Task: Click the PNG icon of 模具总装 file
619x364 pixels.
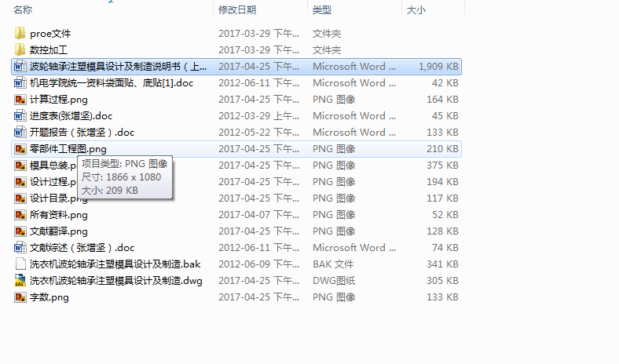Action: 20,166
